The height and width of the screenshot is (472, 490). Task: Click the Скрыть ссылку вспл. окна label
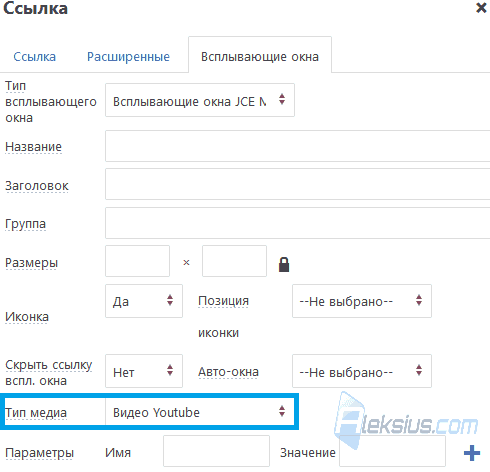pos(49,373)
